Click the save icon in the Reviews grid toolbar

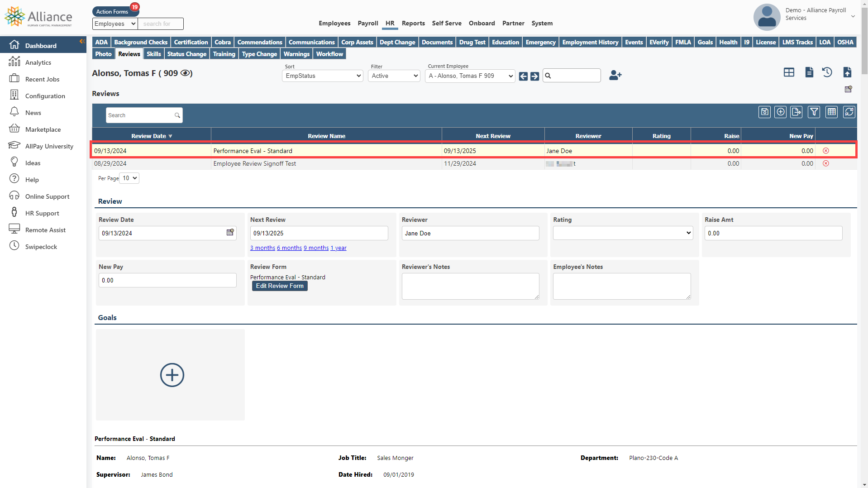[x=764, y=112]
